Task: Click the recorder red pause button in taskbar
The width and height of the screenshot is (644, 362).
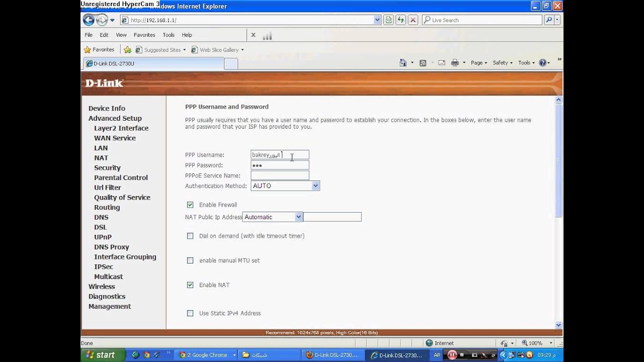Action: (452, 355)
